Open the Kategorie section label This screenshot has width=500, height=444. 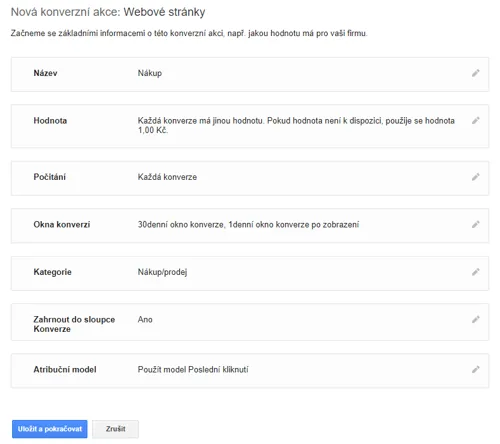(52, 272)
